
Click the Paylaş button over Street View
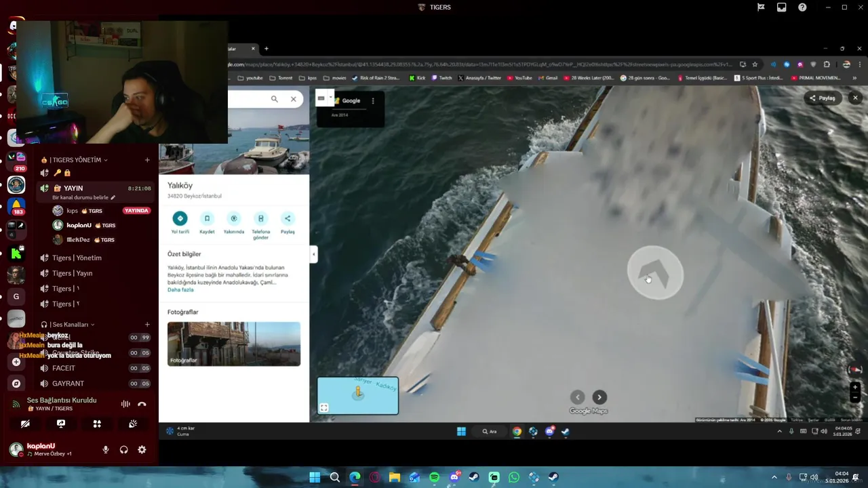(823, 98)
